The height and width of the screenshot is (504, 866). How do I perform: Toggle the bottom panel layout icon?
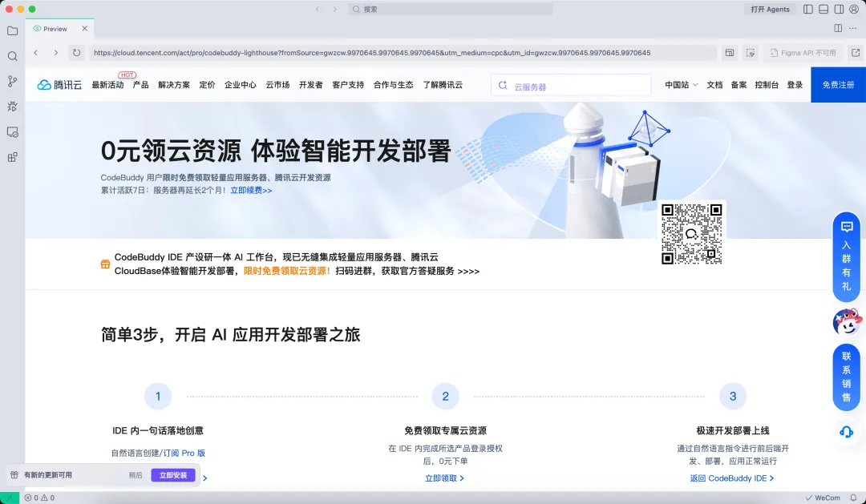pyautogui.click(x=824, y=10)
